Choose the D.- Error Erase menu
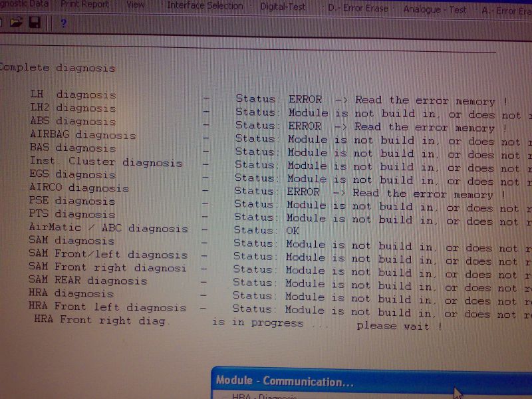Image resolution: width=532 pixels, height=399 pixels. coord(359,9)
